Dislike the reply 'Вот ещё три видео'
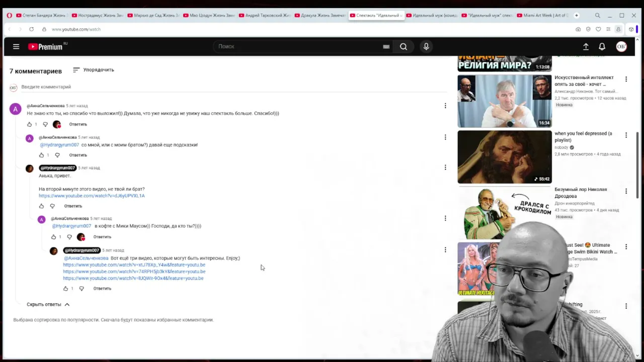 82,289
